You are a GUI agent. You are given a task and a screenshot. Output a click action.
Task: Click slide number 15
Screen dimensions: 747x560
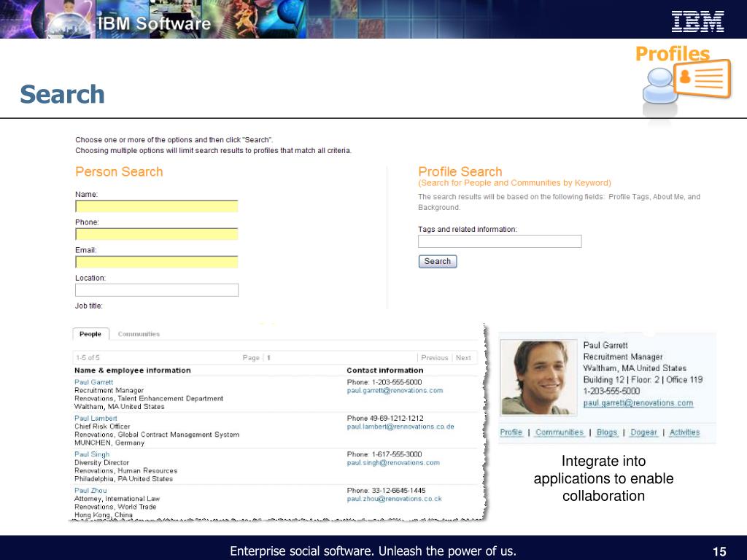click(719, 551)
